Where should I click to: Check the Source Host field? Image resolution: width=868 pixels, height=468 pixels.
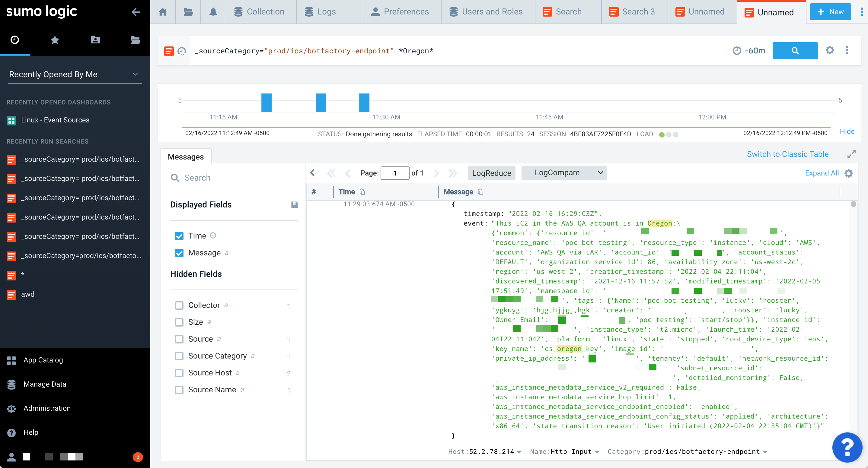click(x=179, y=373)
